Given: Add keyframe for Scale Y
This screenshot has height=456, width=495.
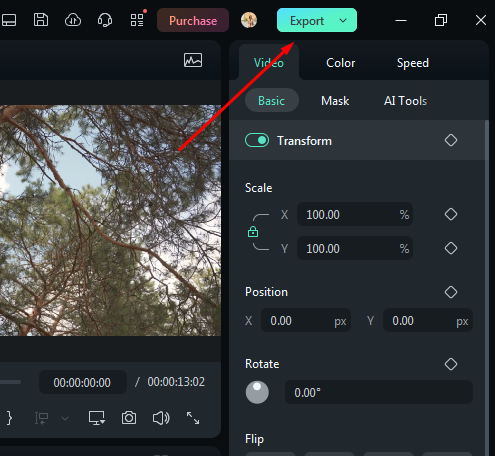Looking at the screenshot, I should (451, 248).
